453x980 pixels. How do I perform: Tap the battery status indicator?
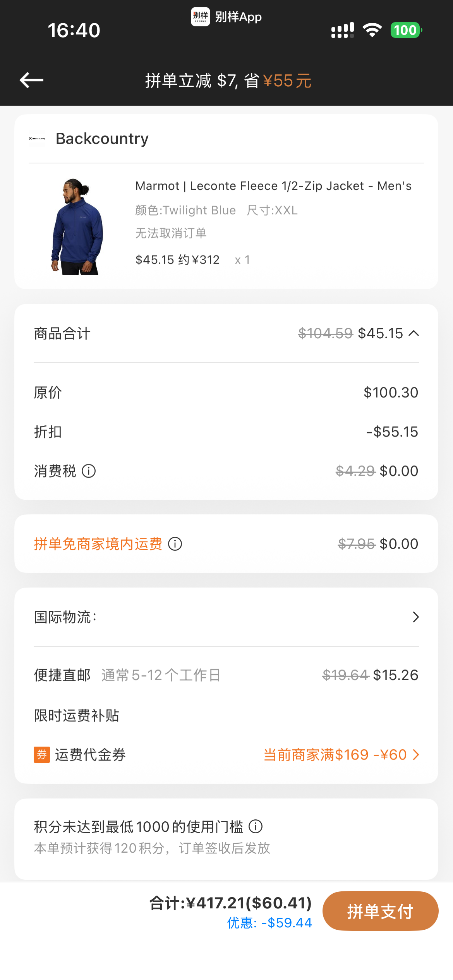pos(406,30)
